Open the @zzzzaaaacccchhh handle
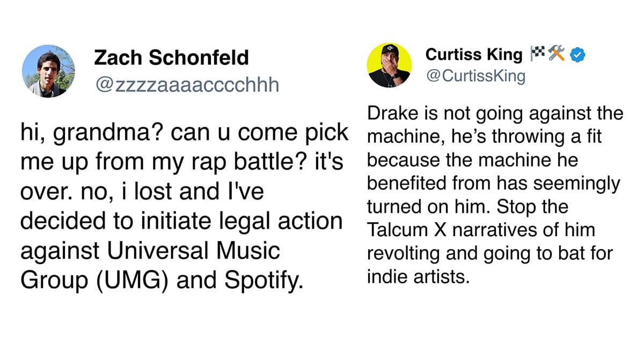 click(187, 84)
